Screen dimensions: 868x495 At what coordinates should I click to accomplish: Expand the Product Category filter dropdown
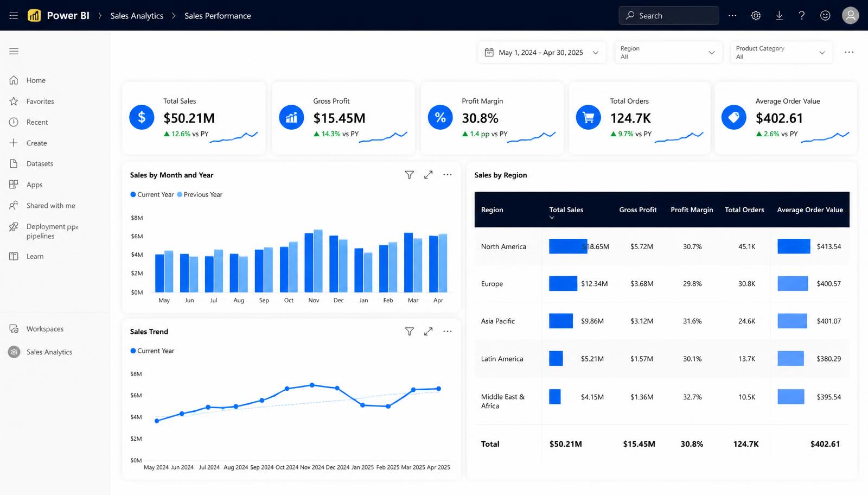(781, 53)
